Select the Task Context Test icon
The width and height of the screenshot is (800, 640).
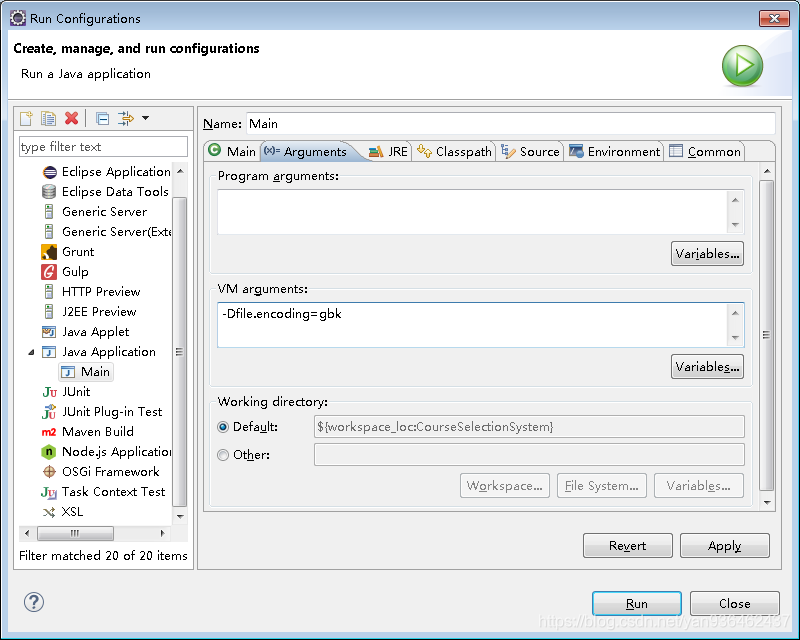point(49,492)
